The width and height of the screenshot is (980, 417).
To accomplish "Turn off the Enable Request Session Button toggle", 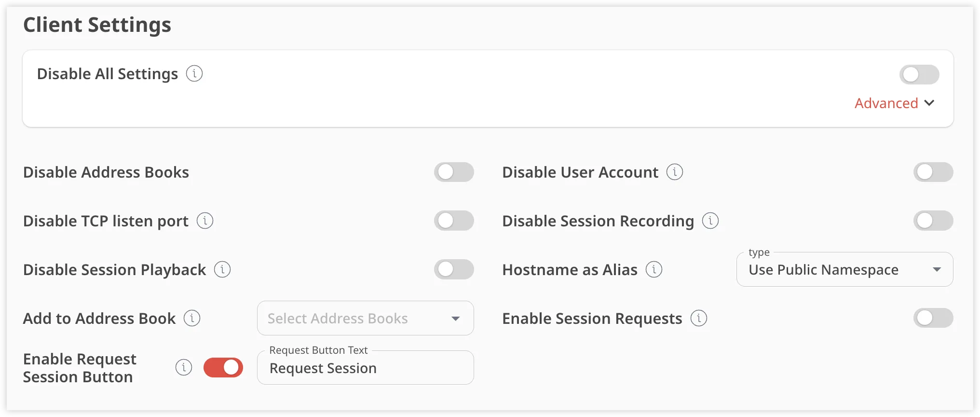I will 223,367.
